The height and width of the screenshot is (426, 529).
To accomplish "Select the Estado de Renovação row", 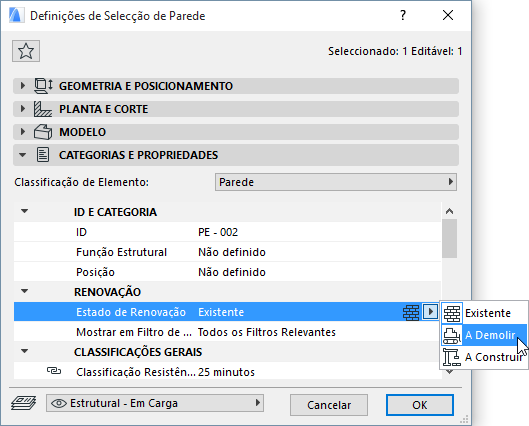I will tap(227, 312).
